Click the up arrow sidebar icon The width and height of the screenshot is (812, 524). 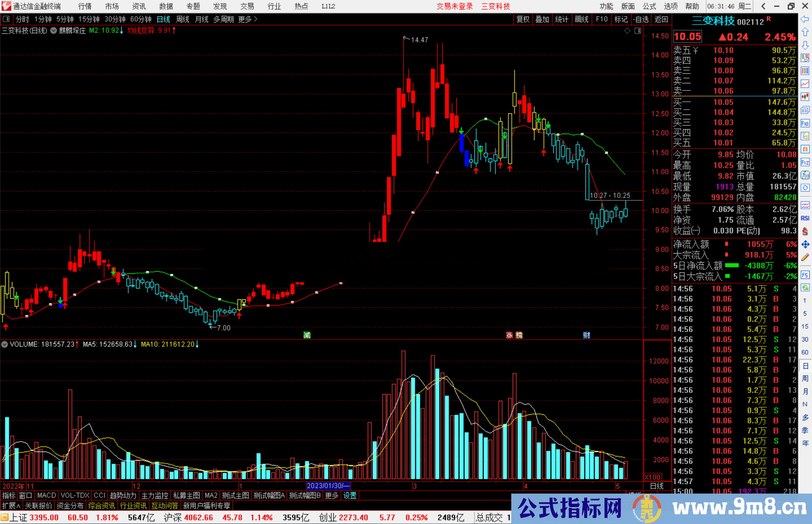click(805, 32)
